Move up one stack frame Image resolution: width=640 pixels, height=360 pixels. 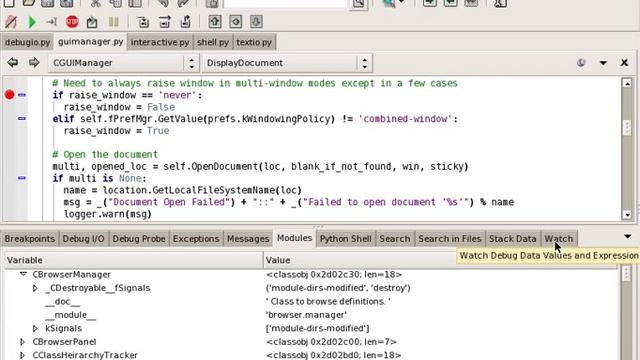(x=215, y=22)
